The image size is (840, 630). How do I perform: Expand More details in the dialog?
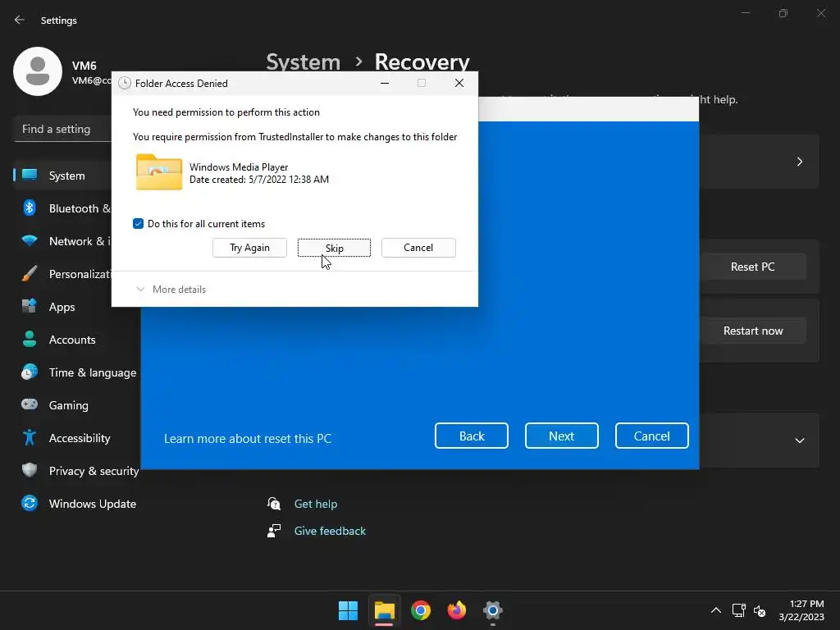pyautogui.click(x=171, y=290)
